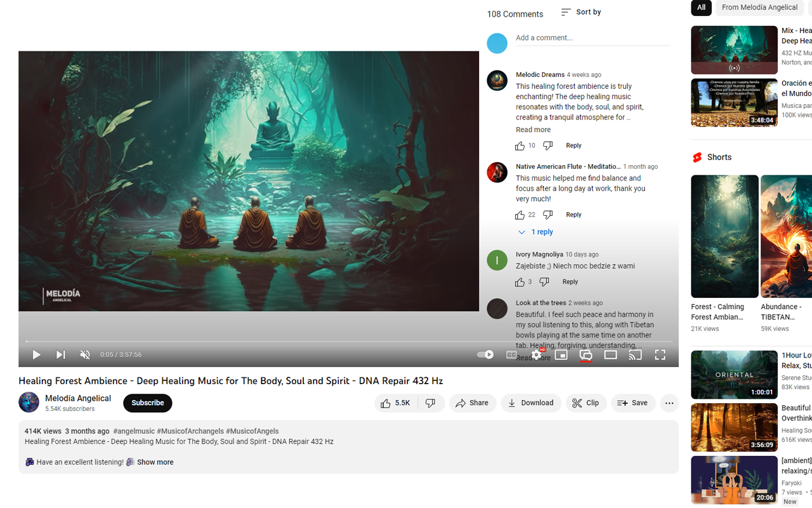
Task: Open Abundance TIBETAN short
Action: click(x=787, y=236)
